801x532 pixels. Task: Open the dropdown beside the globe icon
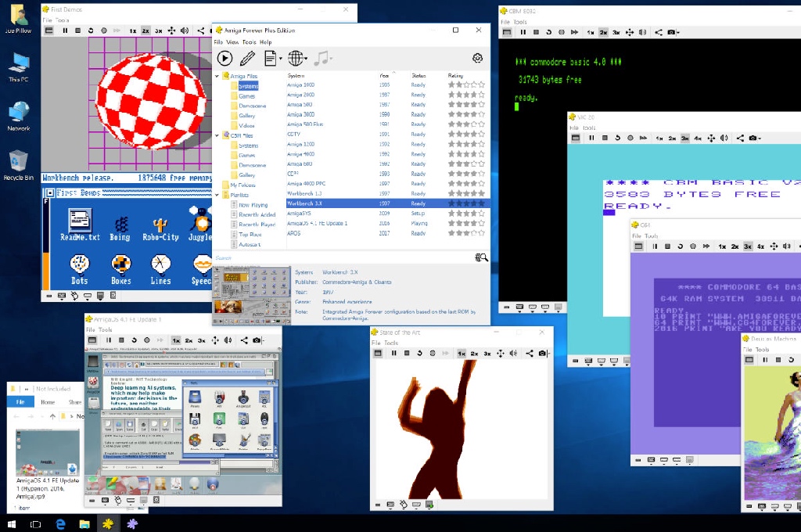tap(305, 58)
